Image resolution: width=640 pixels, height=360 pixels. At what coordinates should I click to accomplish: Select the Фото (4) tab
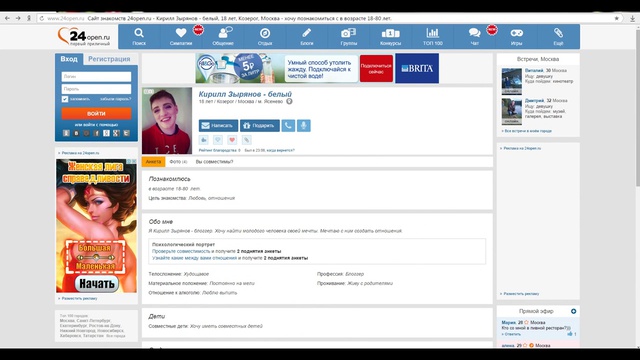point(178,162)
